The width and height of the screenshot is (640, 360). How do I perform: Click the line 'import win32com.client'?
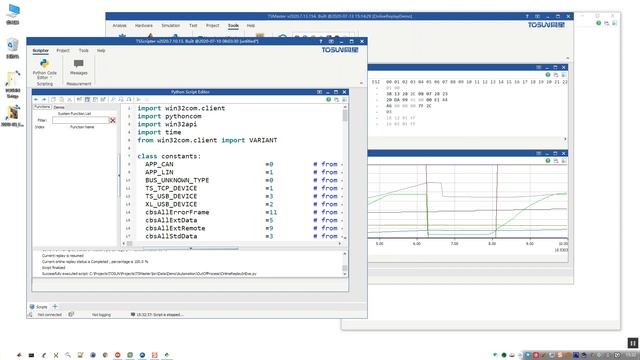click(x=181, y=108)
